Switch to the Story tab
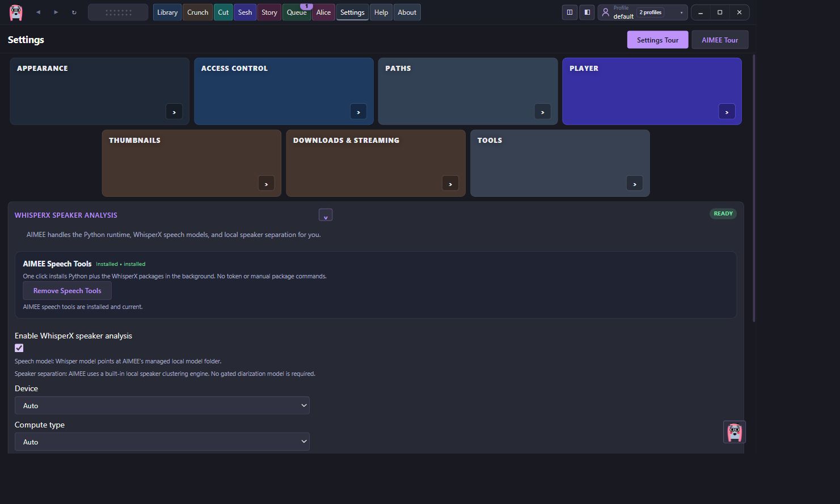 click(269, 12)
